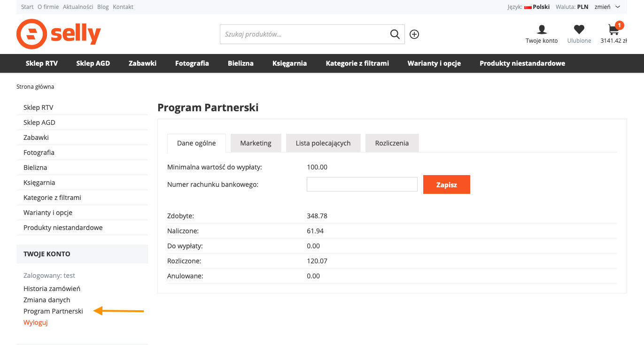Open the shopping cart icon

613,30
